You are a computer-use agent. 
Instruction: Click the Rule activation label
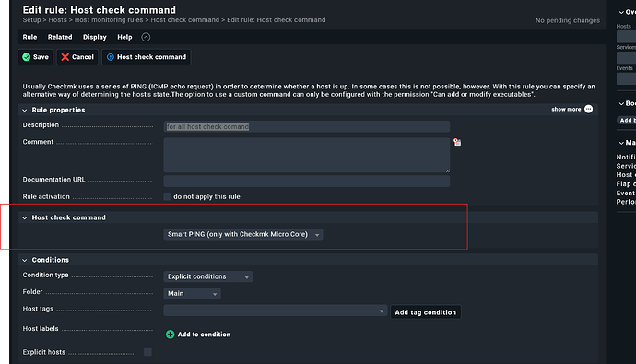coord(46,196)
